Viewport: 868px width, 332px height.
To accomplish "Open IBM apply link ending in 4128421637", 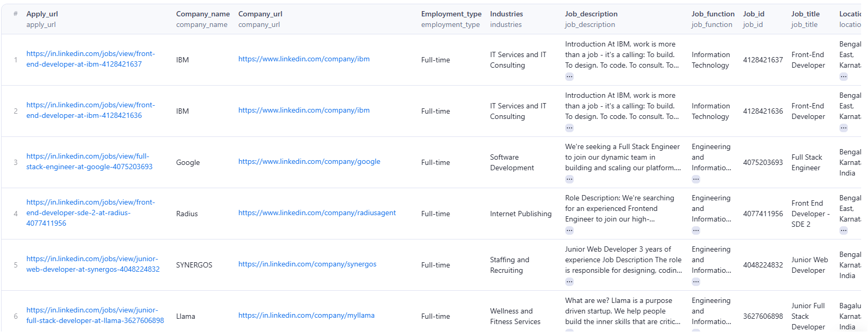I will pyautogui.click(x=90, y=59).
